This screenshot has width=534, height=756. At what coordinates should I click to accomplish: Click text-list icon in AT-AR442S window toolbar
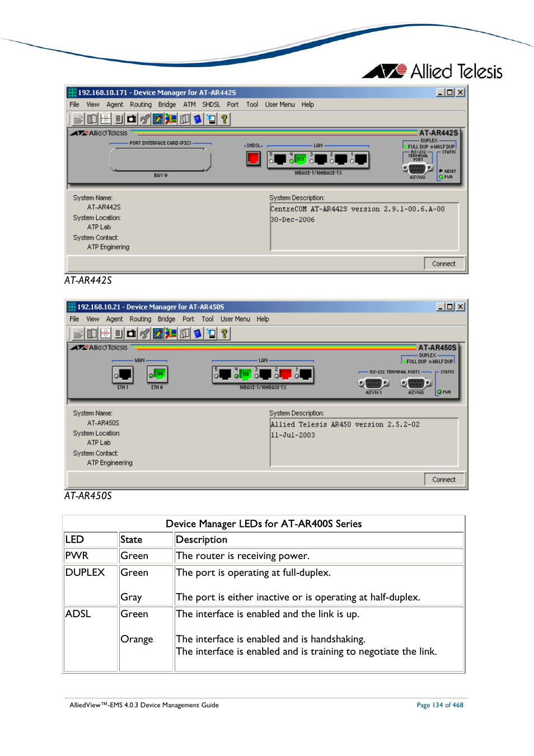[118, 119]
